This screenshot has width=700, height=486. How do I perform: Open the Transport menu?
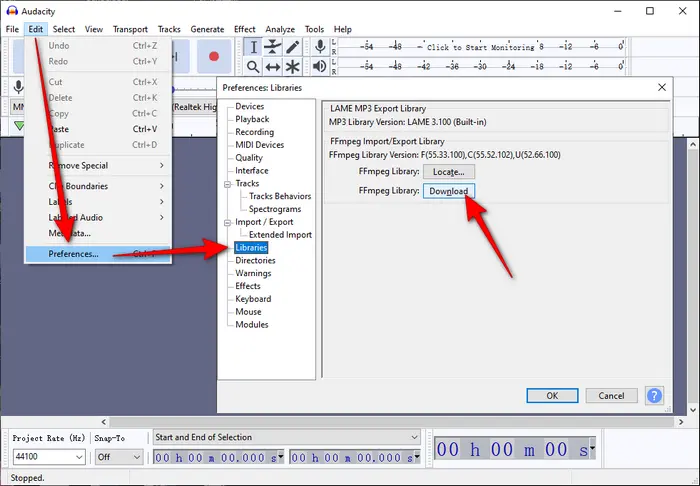[130, 29]
